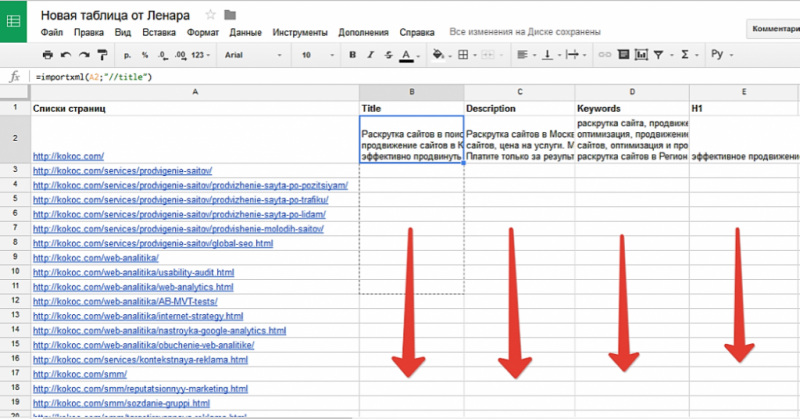Star the document with star icon
800x419 pixels.
[210, 15]
